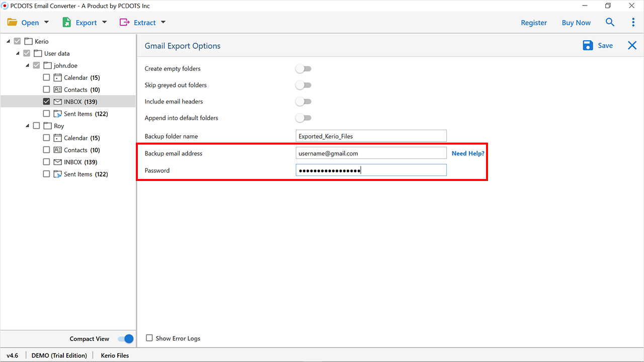The image size is (644, 362).
Task: Click the Save floppy disk icon
Action: click(x=588, y=46)
